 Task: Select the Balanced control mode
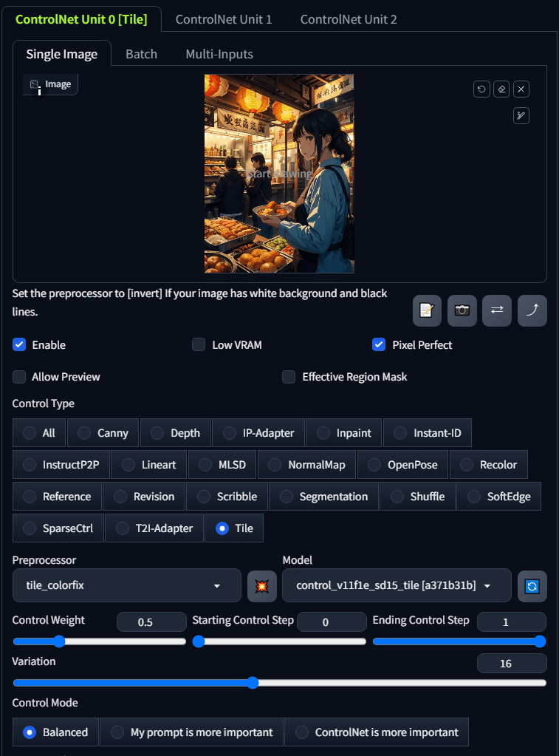click(x=55, y=732)
